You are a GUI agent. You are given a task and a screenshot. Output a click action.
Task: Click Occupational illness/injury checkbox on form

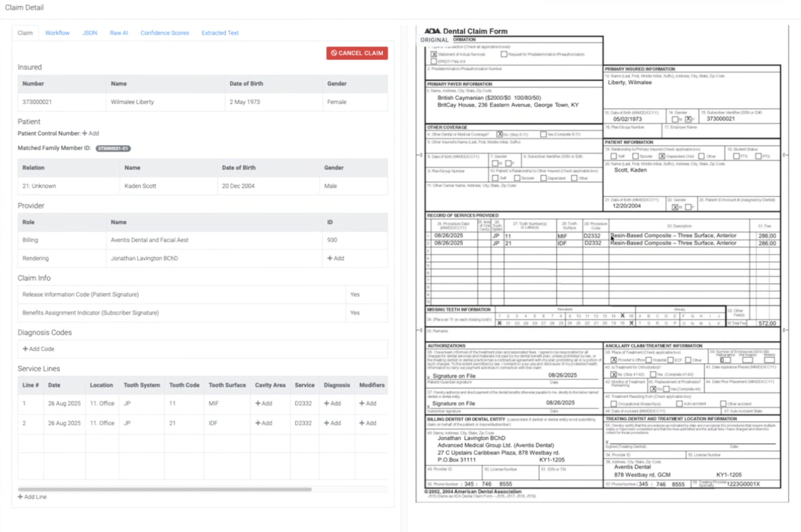614,404
